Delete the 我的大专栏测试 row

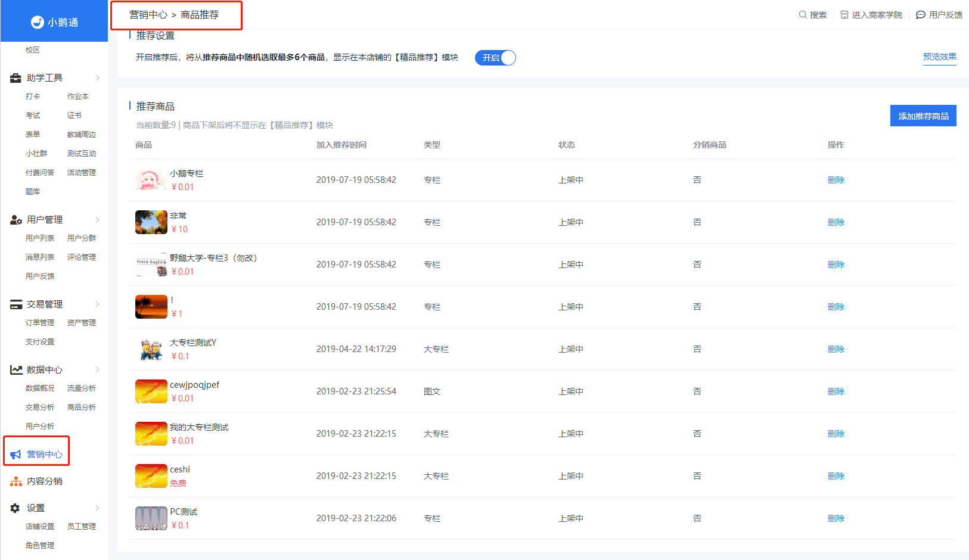pos(836,434)
